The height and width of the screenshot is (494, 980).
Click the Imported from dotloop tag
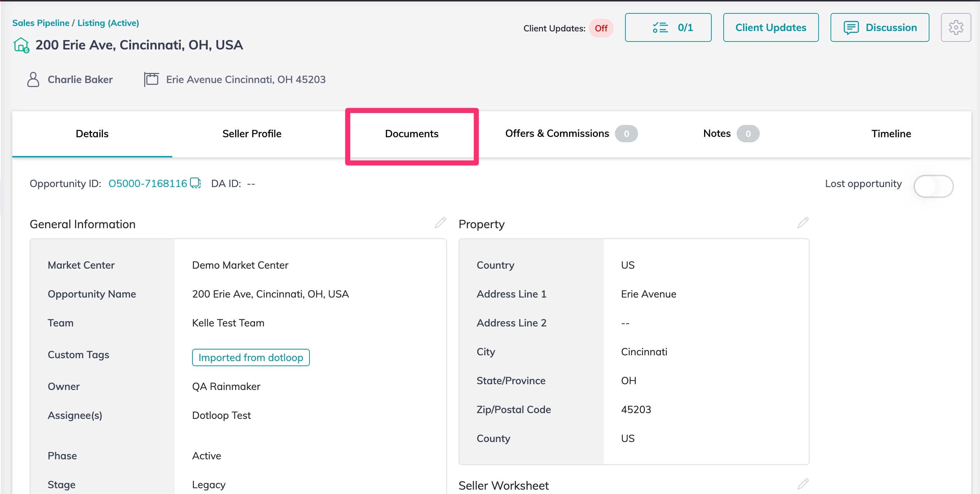251,357
